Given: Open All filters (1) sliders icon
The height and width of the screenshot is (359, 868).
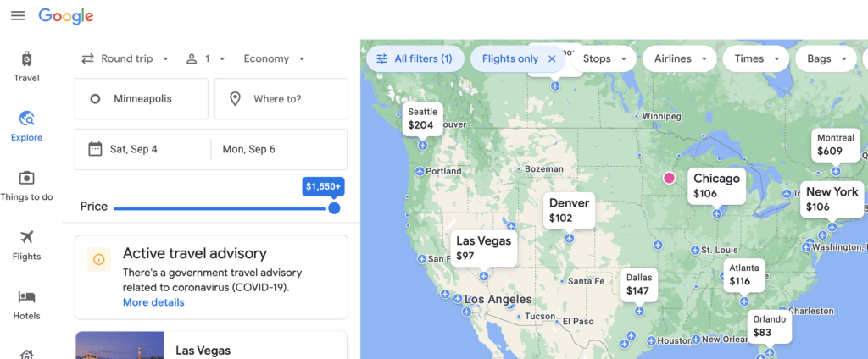Looking at the screenshot, I should coord(382,58).
